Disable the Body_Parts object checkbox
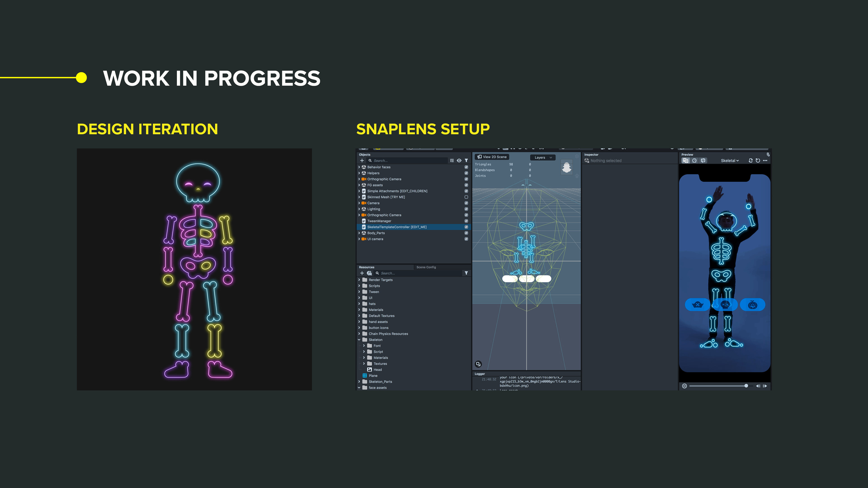The height and width of the screenshot is (488, 868). [466, 233]
